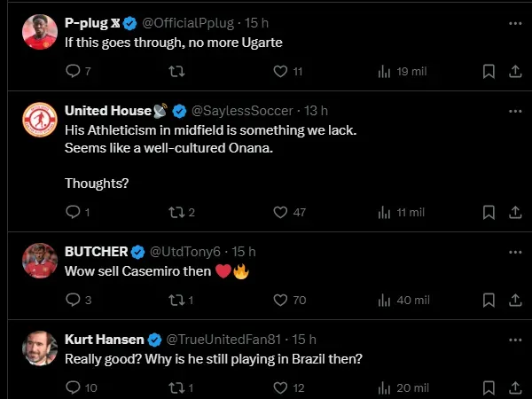Screen dimensions: 532x399
Task: Reply to P-plug's Ugarte tweet
Action: [x=74, y=72]
